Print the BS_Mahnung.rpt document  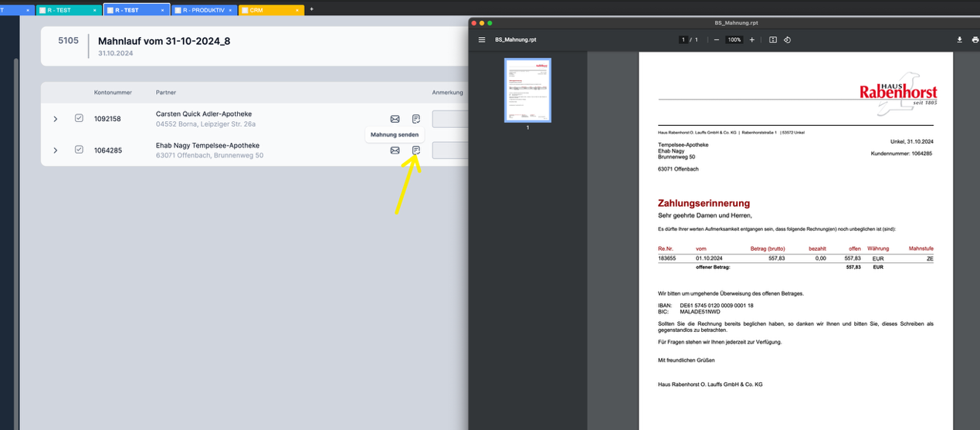977,39
